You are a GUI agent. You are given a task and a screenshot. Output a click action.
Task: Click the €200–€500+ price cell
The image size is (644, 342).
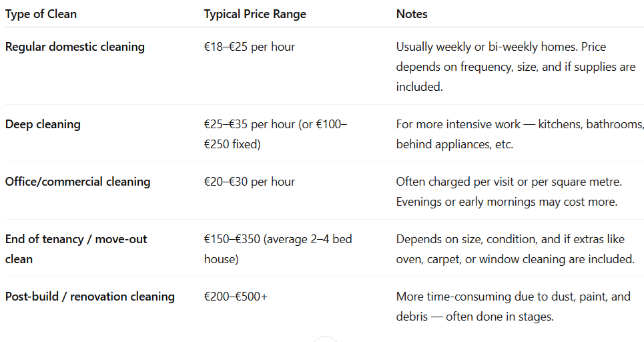tap(236, 297)
